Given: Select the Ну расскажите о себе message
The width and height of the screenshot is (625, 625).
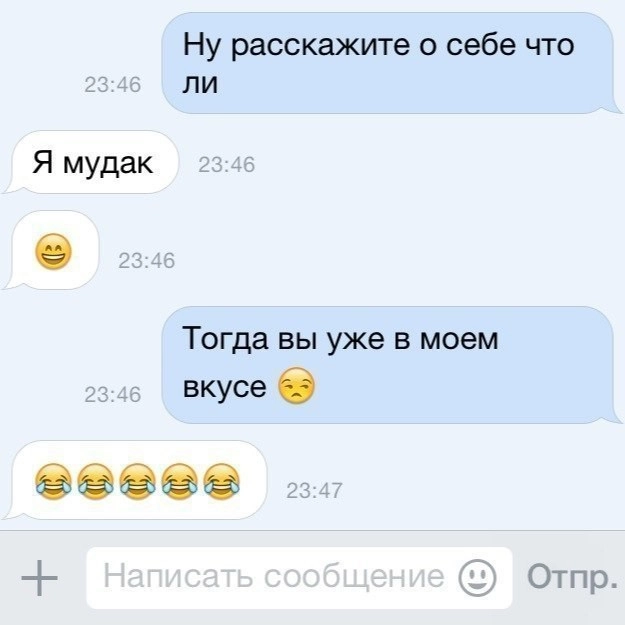Looking at the screenshot, I should click(391, 63).
